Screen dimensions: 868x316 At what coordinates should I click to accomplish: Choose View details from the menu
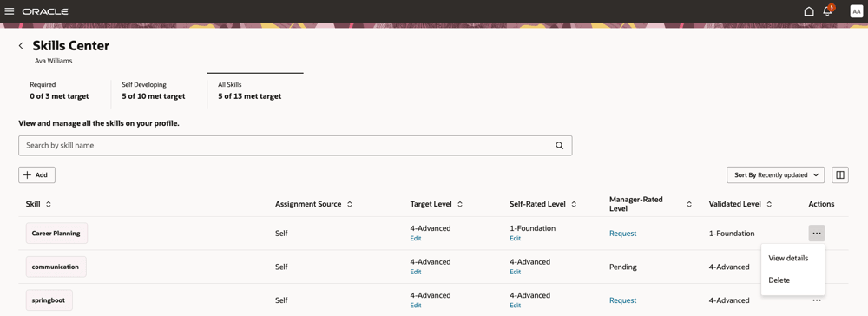788,259
